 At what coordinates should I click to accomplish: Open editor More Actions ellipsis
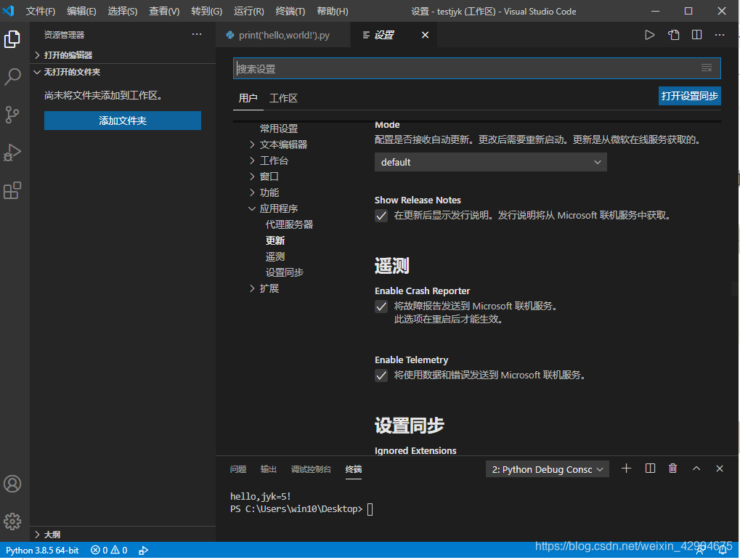click(719, 35)
